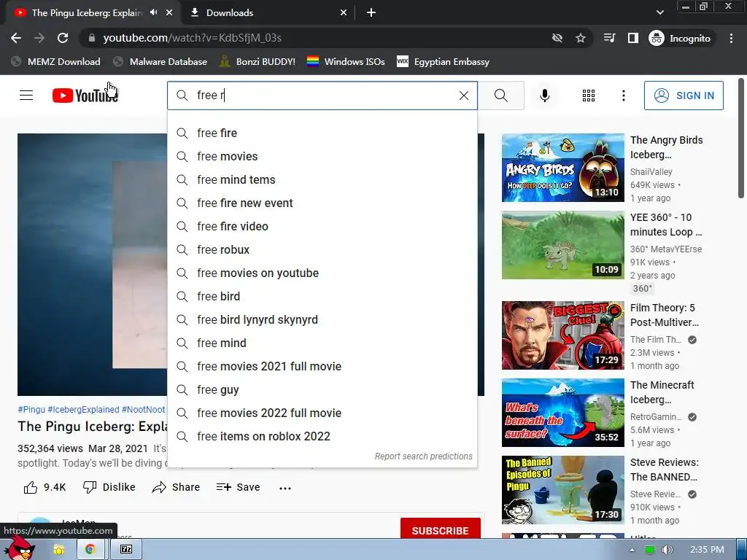Viewport: 747px width, 560px height.
Task: Pick 'free items on roblox 2022' suggestion
Action: point(322,436)
